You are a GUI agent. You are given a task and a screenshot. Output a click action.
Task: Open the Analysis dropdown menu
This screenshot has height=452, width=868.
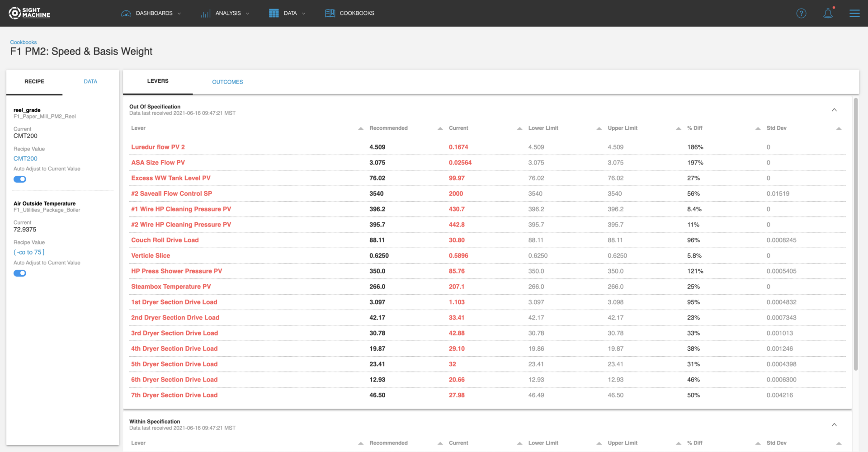pos(225,13)
